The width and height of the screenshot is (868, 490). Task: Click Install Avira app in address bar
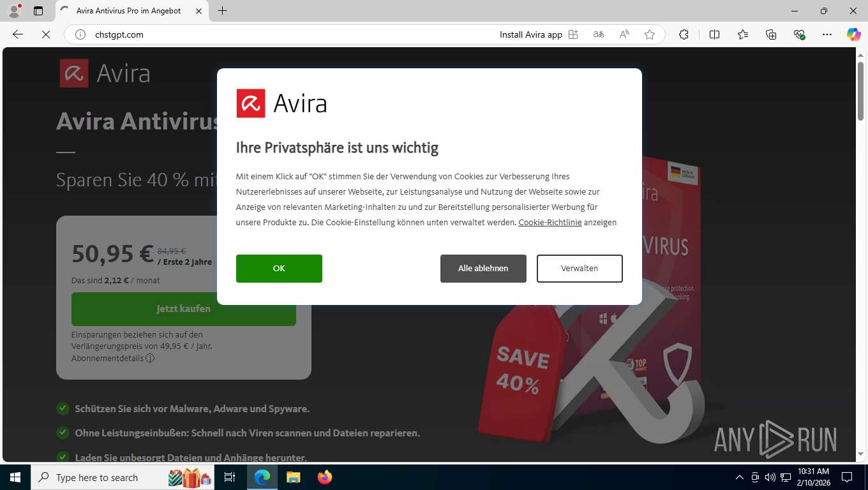point(531,34)
